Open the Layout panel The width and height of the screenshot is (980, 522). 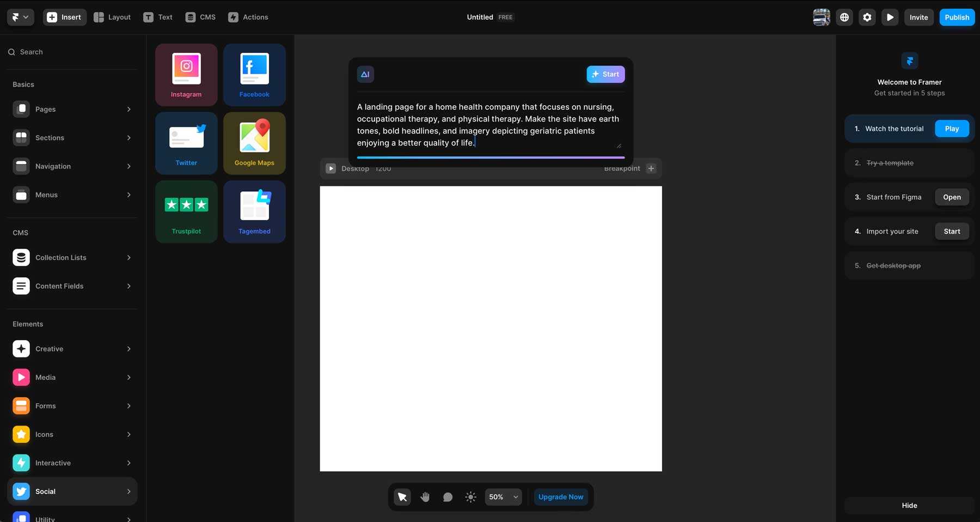point(112,17)
